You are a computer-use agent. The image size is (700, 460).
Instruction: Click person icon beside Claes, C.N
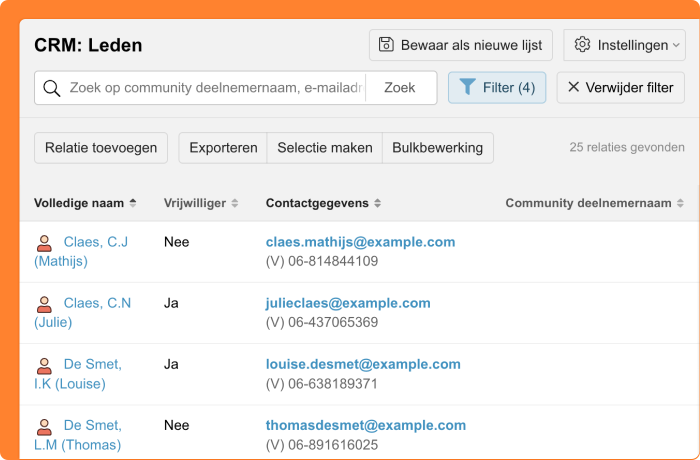pyautogui.click(x=44, y=304)
